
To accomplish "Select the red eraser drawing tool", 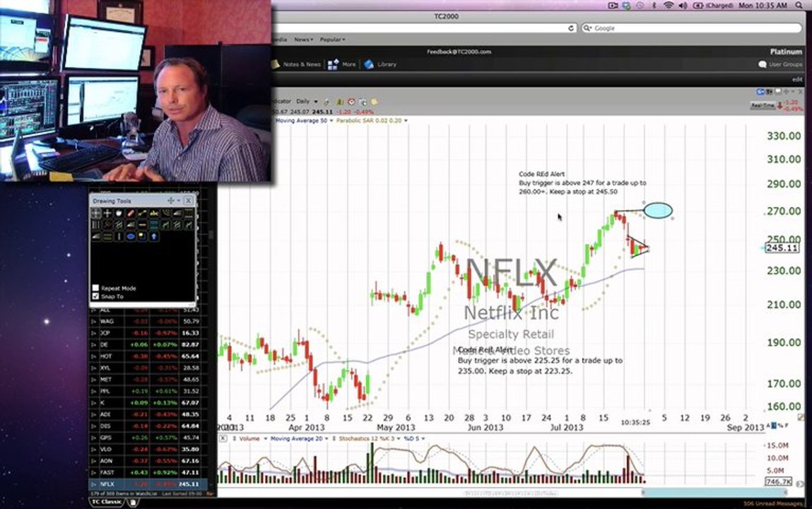I will click(131, 213).
